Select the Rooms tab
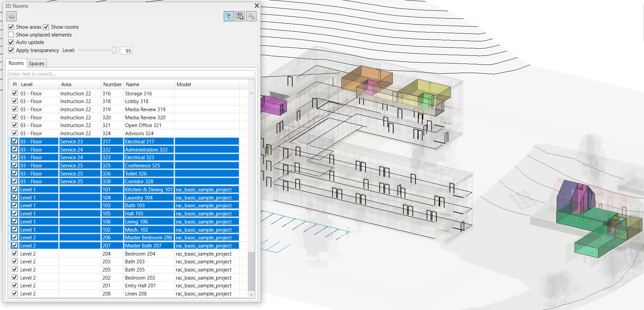 click(x=16, y=63)
